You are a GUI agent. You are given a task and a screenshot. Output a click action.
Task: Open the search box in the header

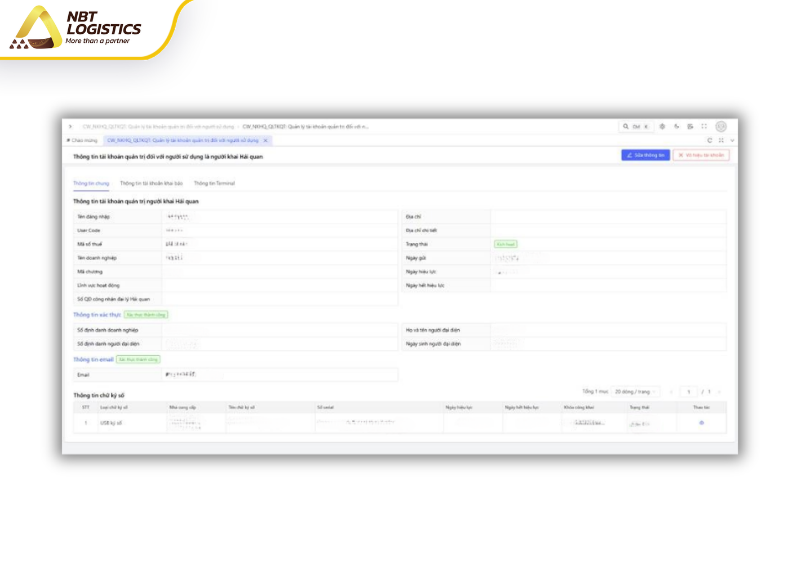[x=636, y=127]
